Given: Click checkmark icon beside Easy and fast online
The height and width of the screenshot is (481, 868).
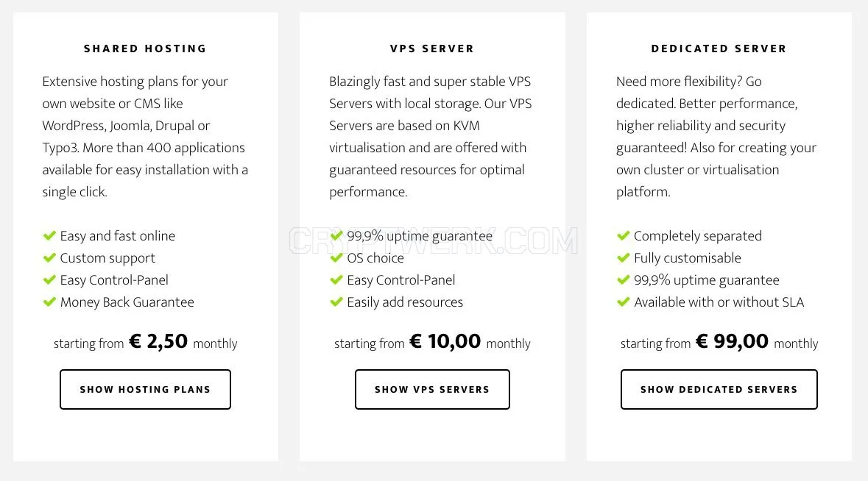Looking at the screenshot, I should 49,236.
